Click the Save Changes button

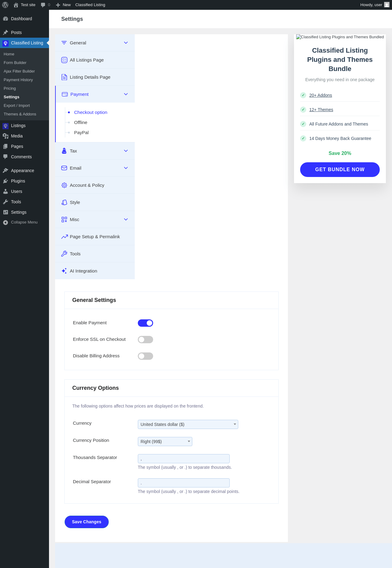point(87,522)
